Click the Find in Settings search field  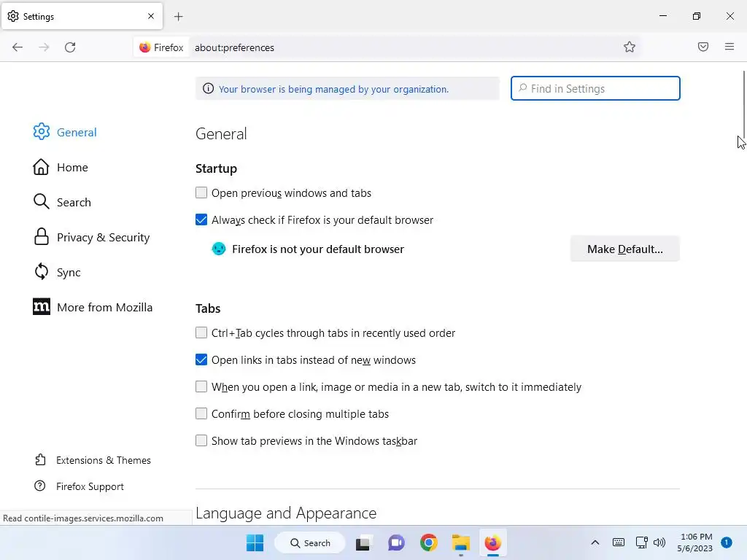(x=595, y=88)
